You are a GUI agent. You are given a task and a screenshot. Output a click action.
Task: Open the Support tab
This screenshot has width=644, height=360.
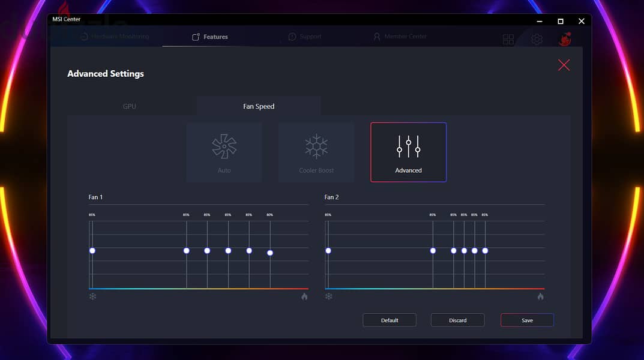(x=305, y=37)
